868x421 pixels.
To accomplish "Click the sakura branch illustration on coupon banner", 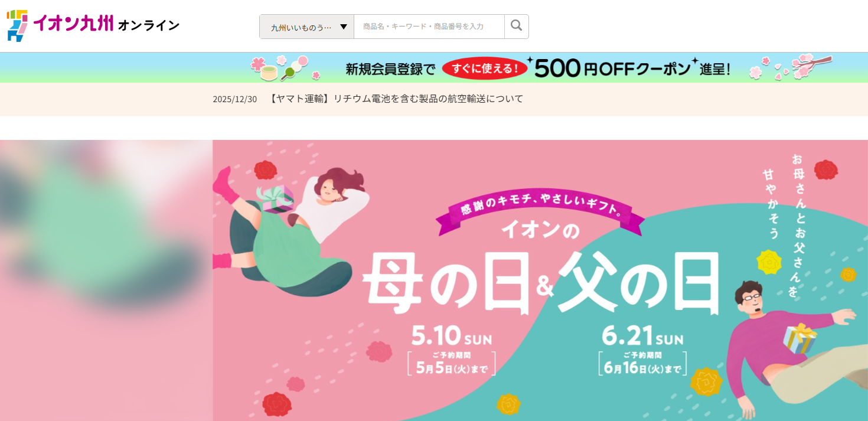I will [791, 67].
